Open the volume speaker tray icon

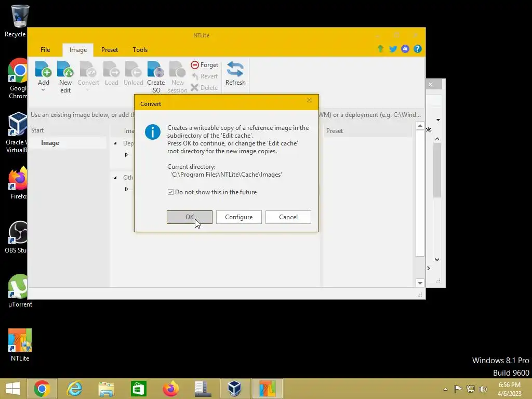pyautogui.click(x=483, y=389)
